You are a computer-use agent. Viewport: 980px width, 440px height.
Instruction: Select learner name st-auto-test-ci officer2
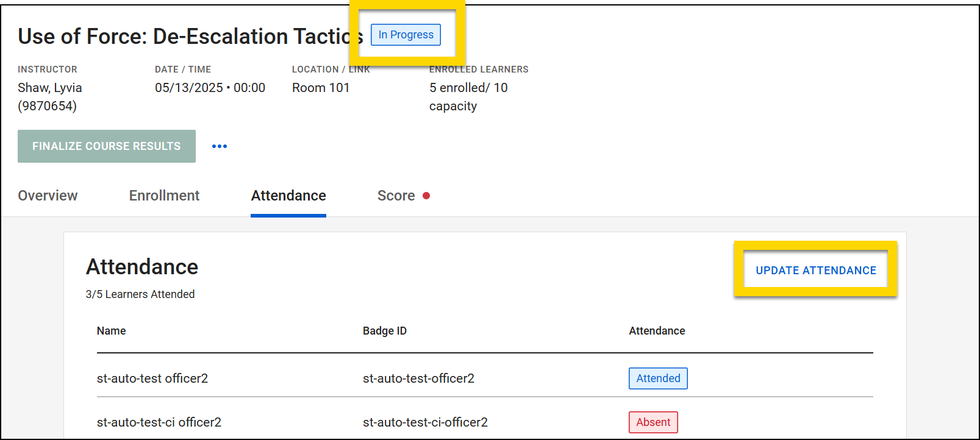click(159, 422)
